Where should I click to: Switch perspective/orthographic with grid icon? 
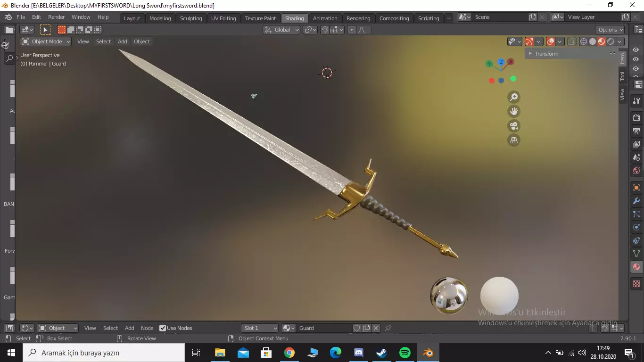pos(514,140)
